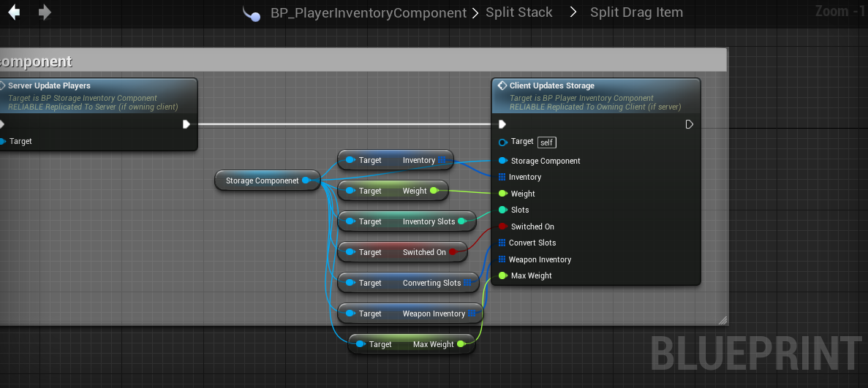Click the forward navigation arrow
868x388 pixels.
coord(45,12)
